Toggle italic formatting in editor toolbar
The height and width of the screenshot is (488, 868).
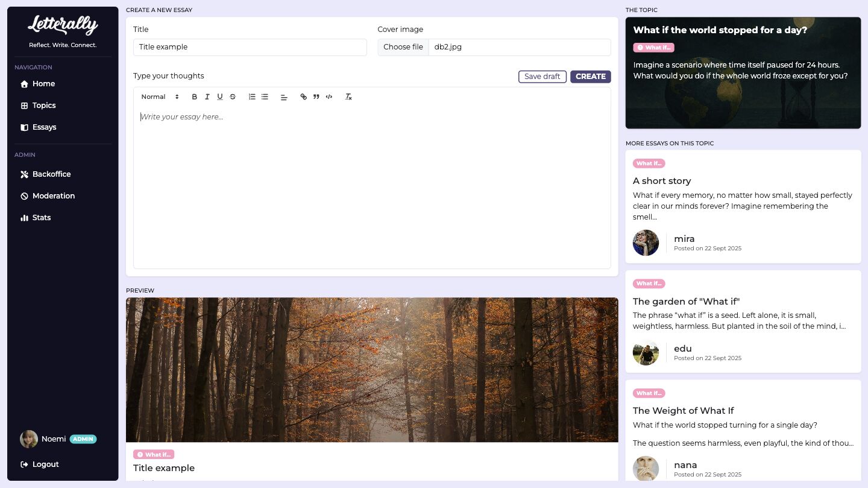click(x=207, y=97)
